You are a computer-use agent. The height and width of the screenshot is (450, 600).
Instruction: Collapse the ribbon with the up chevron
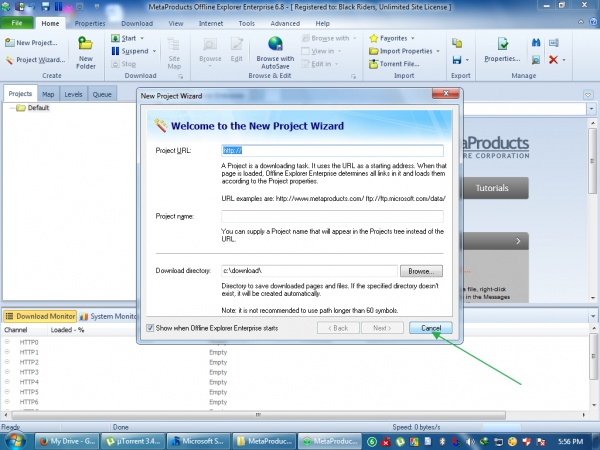click(x=581, y=22)
